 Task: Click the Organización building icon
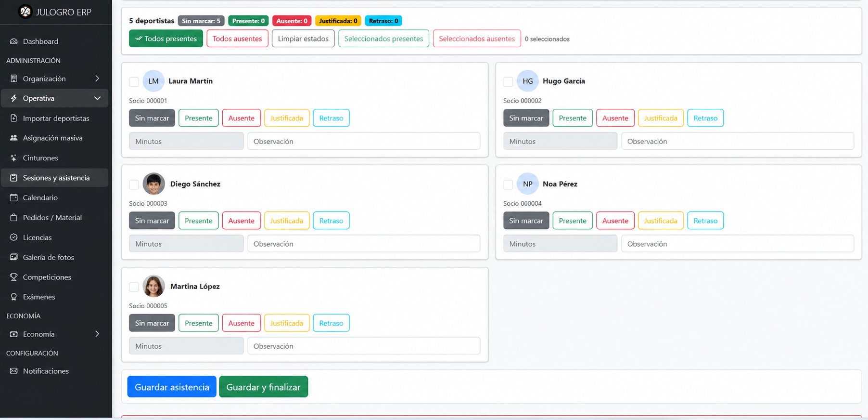click(13, 79)
